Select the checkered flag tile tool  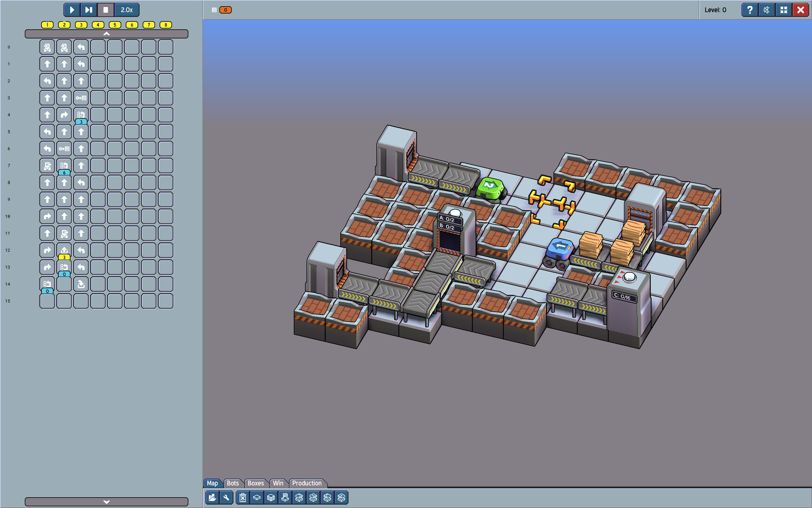285,498
